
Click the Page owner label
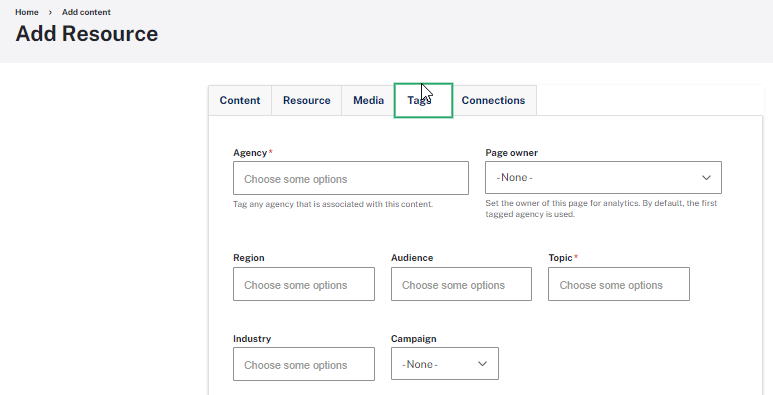[x=511, y=153]
